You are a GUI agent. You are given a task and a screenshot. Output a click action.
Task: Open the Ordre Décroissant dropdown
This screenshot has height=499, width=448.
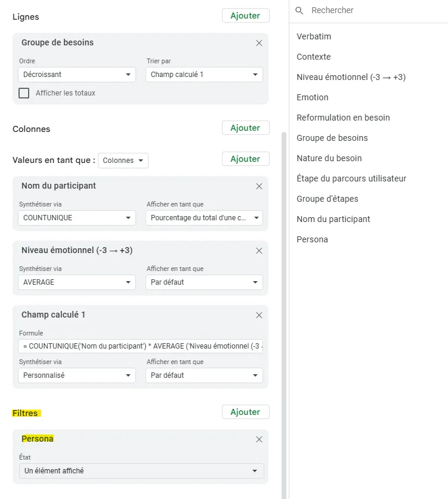pos(76,75)
